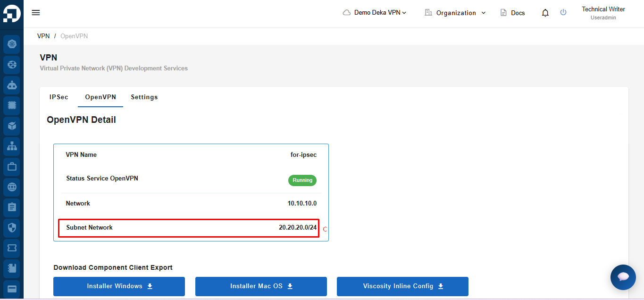
Task: Expand the Organization dropdown
Action: click(x=455, y=13)
